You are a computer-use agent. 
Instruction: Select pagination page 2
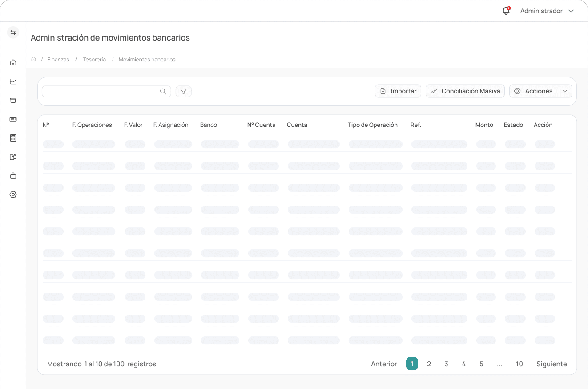[x=429, y=364]
